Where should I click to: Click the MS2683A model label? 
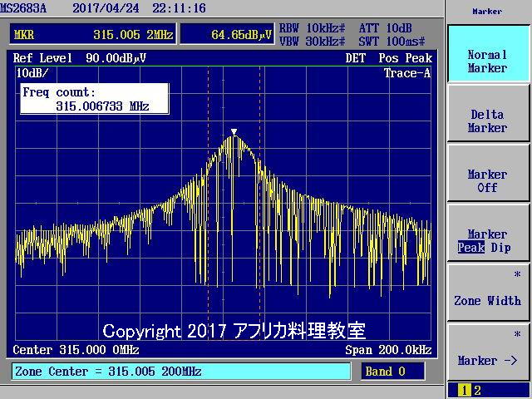23,7
